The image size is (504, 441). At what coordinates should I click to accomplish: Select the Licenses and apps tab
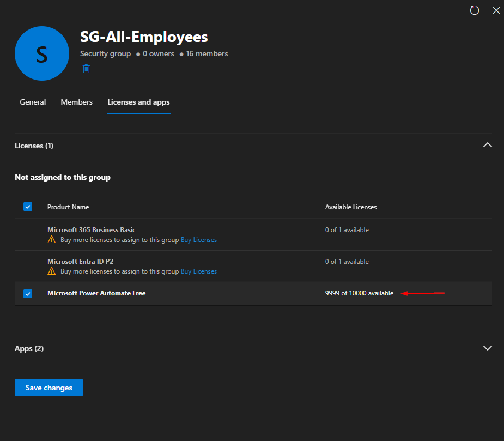point(138,102)
